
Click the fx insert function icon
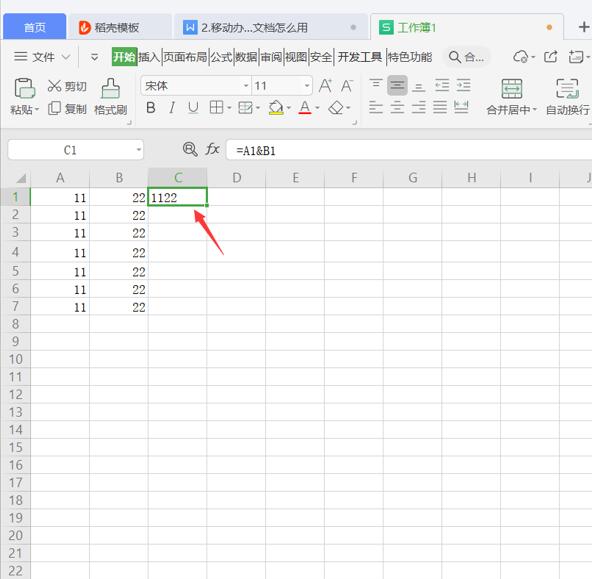pyautogui.click(x=212, y=149)
